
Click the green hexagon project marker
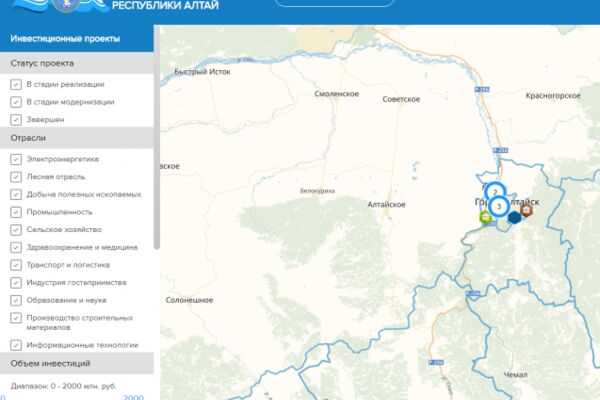pos(486,217)
